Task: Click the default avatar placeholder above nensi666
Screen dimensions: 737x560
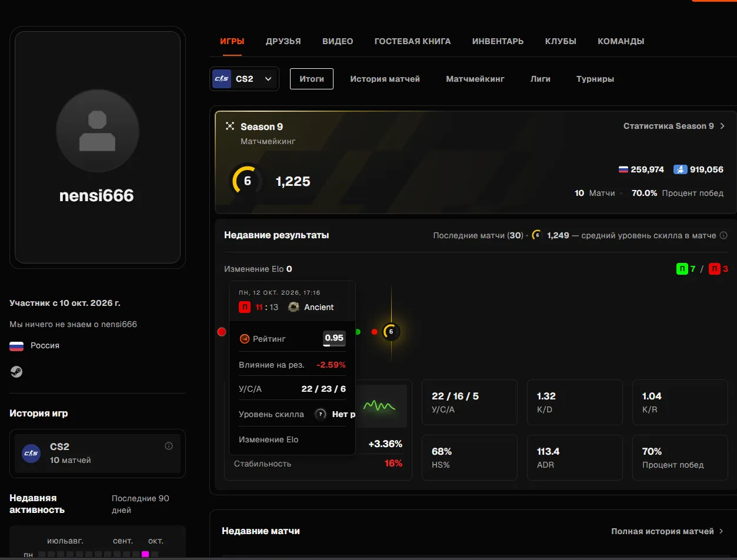Action: [x=98, y=130]
